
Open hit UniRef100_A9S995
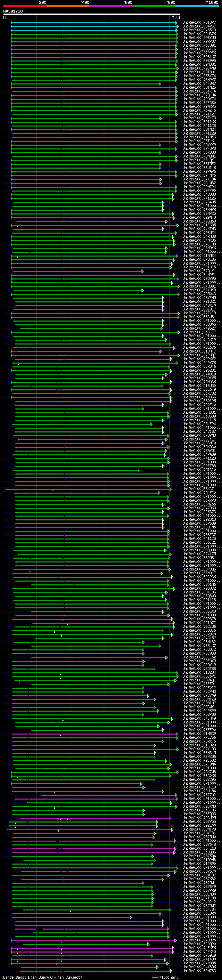199,60
